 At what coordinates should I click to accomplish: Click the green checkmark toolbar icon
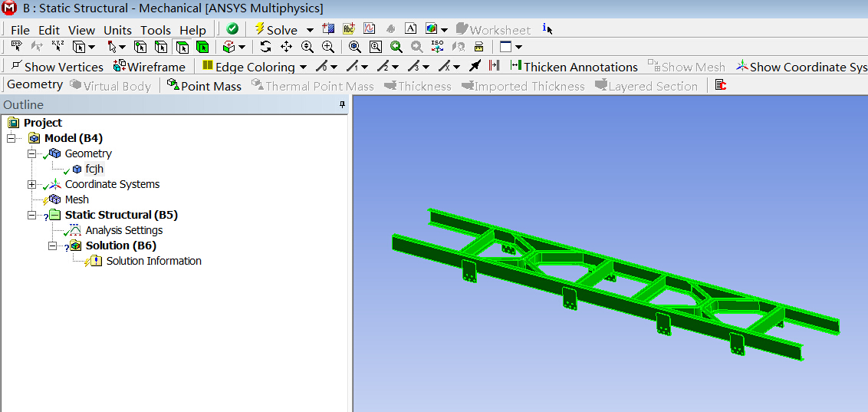click(x=232, y=29)
